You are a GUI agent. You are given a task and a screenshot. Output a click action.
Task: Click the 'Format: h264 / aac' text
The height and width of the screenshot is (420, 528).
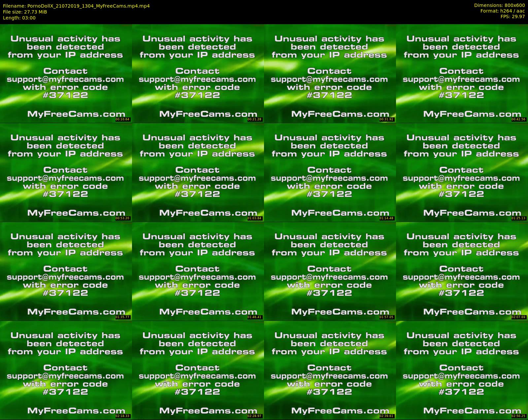click(x=503, y=11)
